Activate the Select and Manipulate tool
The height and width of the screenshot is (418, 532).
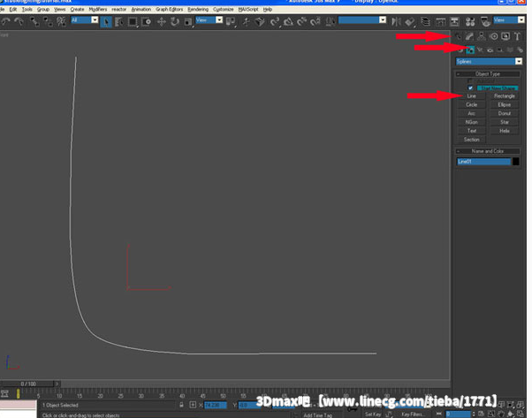[247, 22]
